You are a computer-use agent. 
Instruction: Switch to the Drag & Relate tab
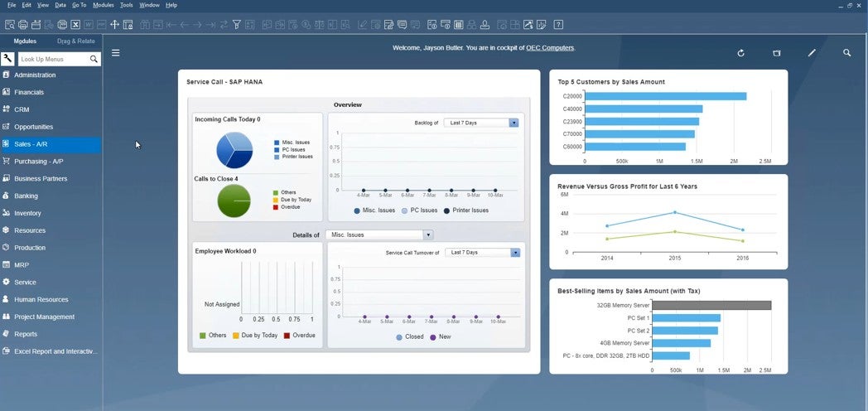[x=75, y=41]
